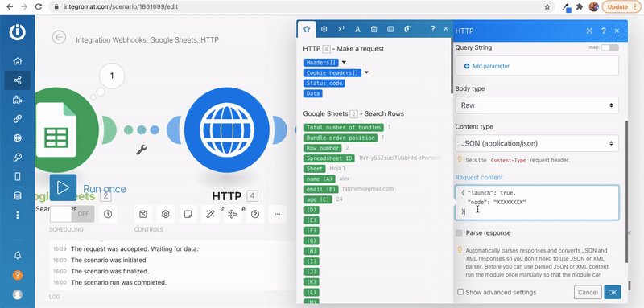Screen dimensions: 644x308
Task: Click browser Update button
Action: coord(621,7)
